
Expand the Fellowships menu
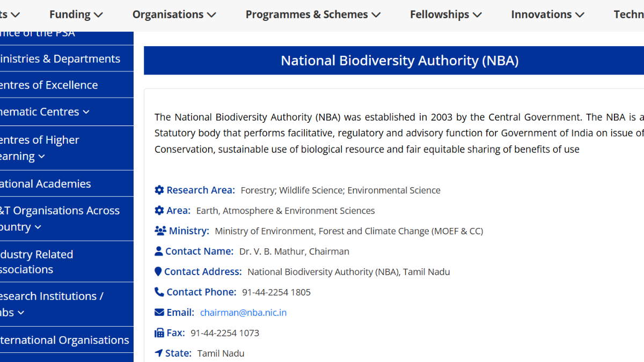click(445, 15)
